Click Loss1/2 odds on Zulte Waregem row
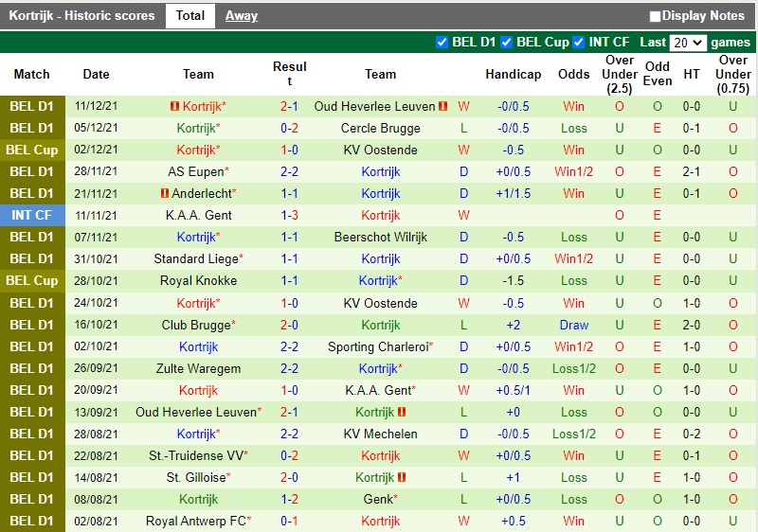758x532 pixels. [574, 368]
